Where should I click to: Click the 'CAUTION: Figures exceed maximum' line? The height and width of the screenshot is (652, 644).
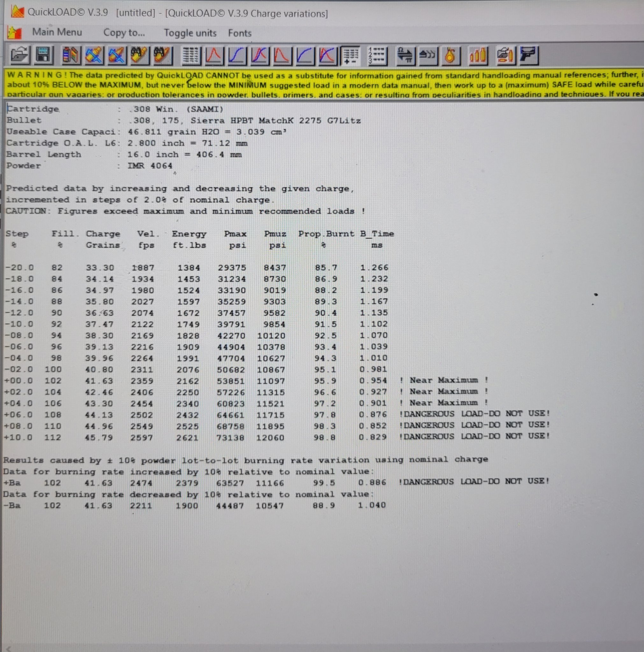[185, 211]
